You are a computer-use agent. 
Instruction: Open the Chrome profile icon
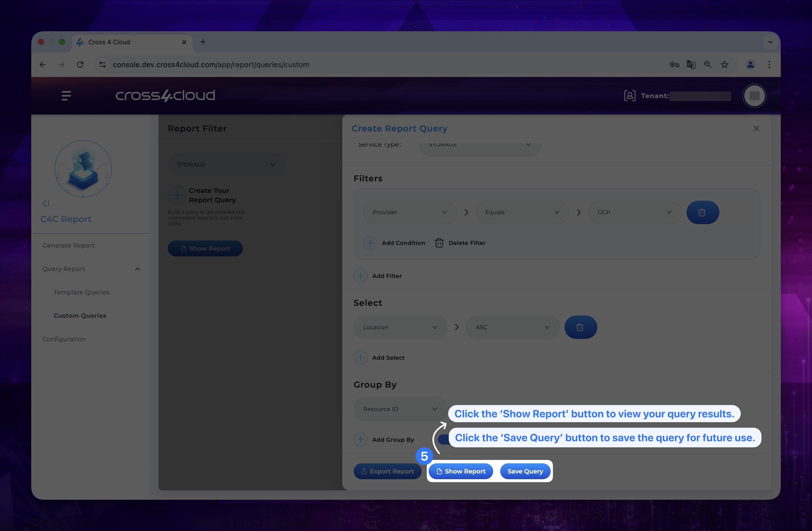tap(750, 65)
